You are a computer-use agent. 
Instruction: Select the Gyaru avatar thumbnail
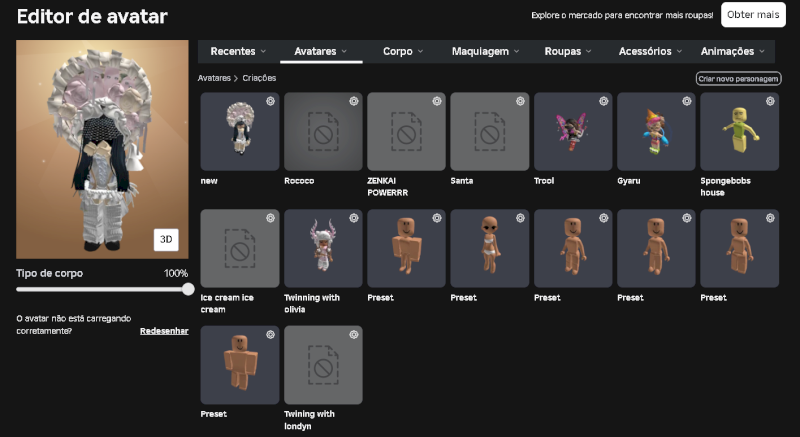[x=656, y=132]
